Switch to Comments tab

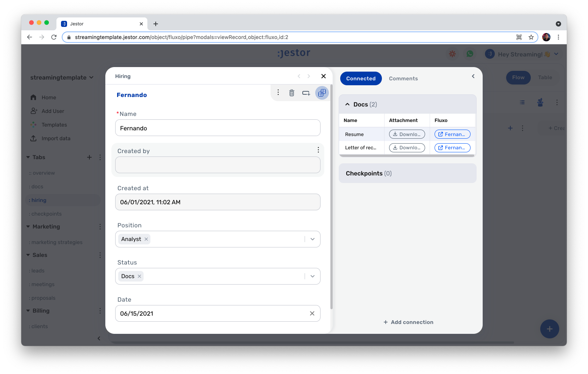pos(403,78)
